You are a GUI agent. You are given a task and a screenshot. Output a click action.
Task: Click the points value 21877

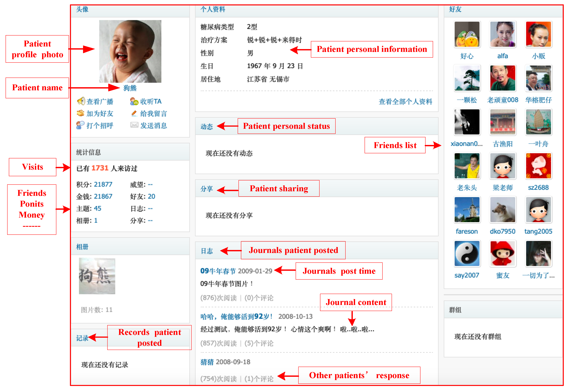tap(103, 184)
